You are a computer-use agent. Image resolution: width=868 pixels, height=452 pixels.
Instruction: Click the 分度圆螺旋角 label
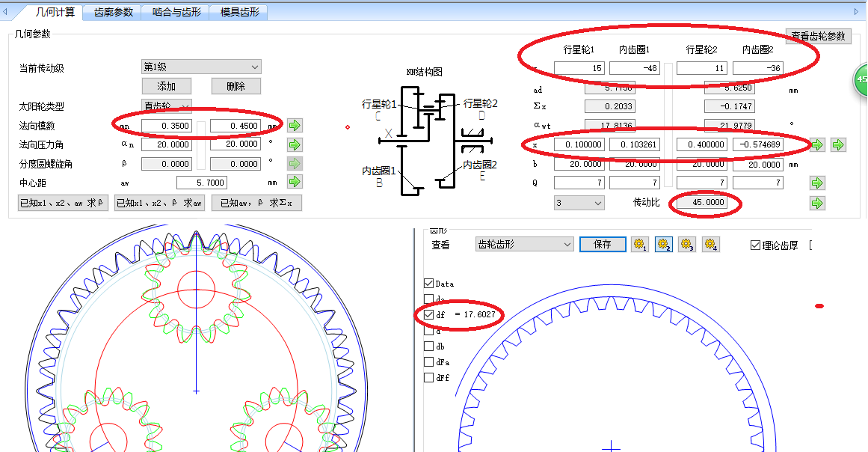coord(46,164)
